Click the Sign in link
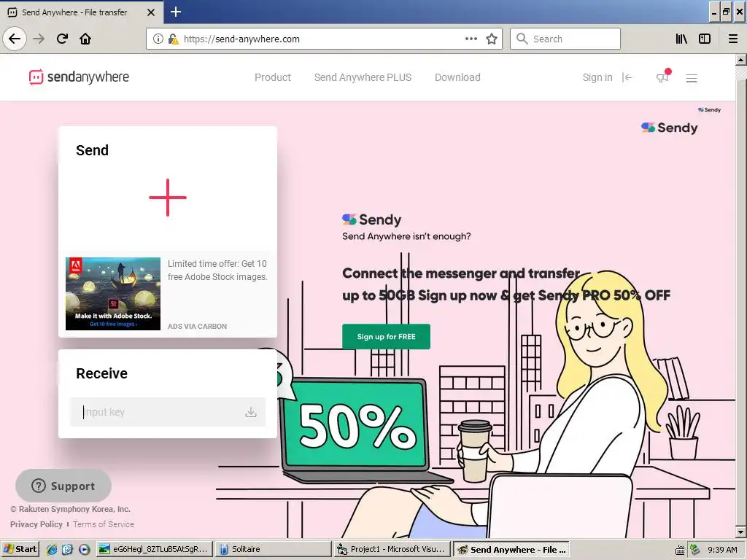The image size is (747, 560). point(597,77)
